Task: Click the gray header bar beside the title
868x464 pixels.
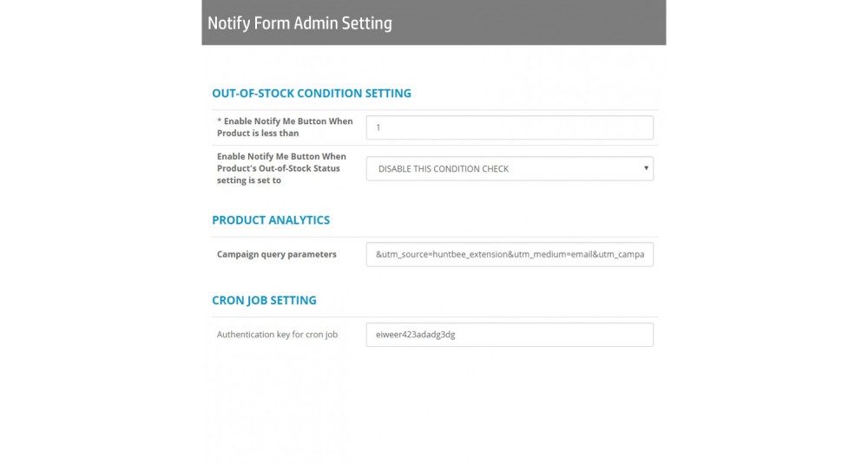Action: click(x=529, y=23)
